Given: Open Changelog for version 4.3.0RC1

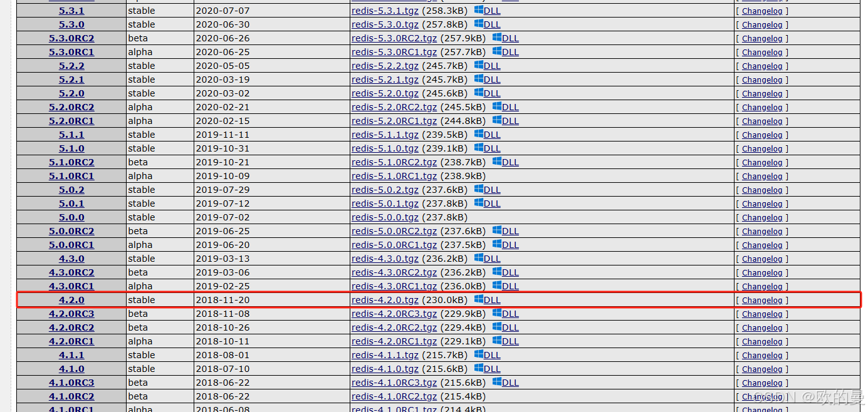Looking at the screenshot, I should 762,287.
